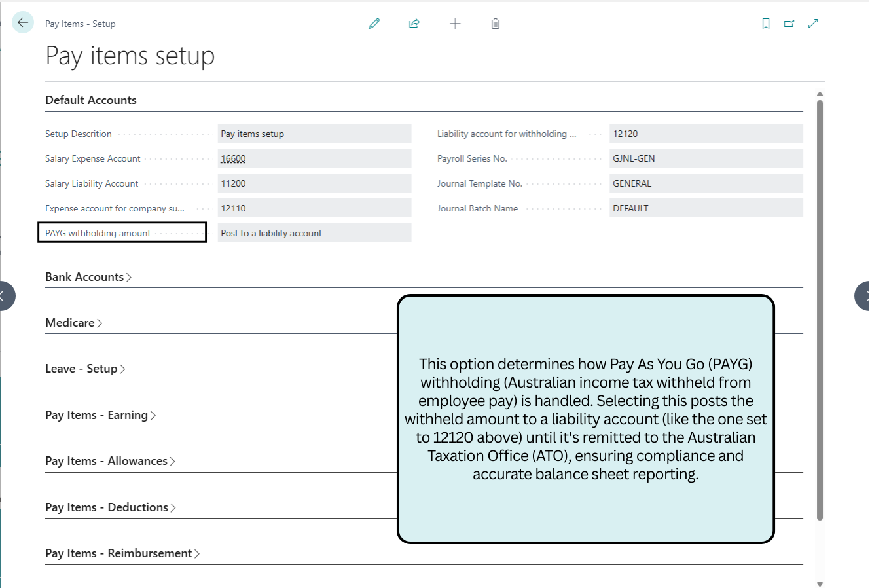The width and height of the screenshot is (870, 588).
Task: Open page in new window icon
Action: click(x=789, y=24)
